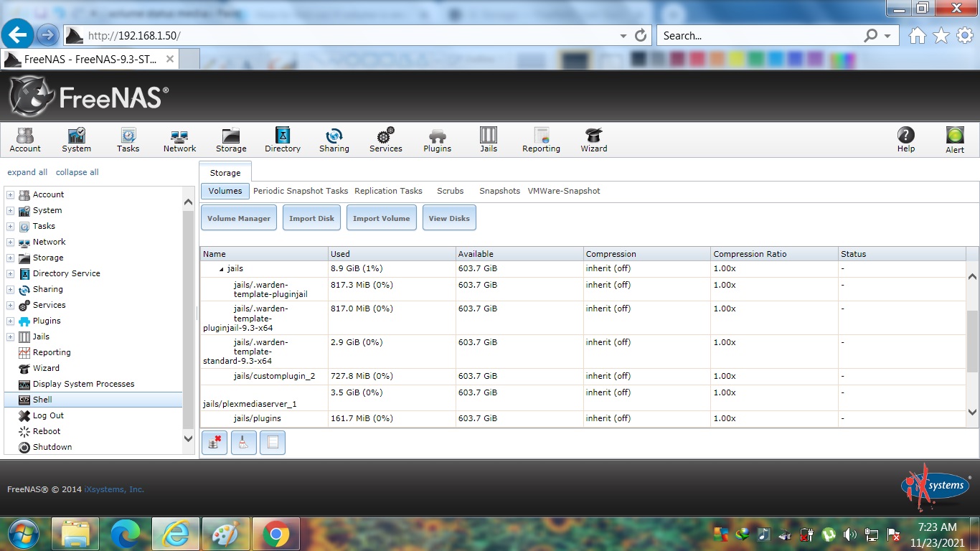Open browser favorites star icon
Screen dimensions: 980x551
coord(941,35)
